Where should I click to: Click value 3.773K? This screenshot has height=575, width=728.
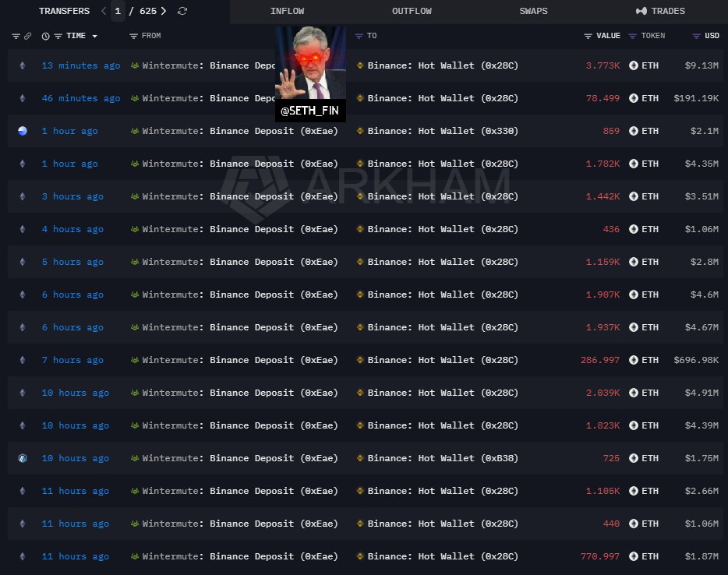click(603, 65)
